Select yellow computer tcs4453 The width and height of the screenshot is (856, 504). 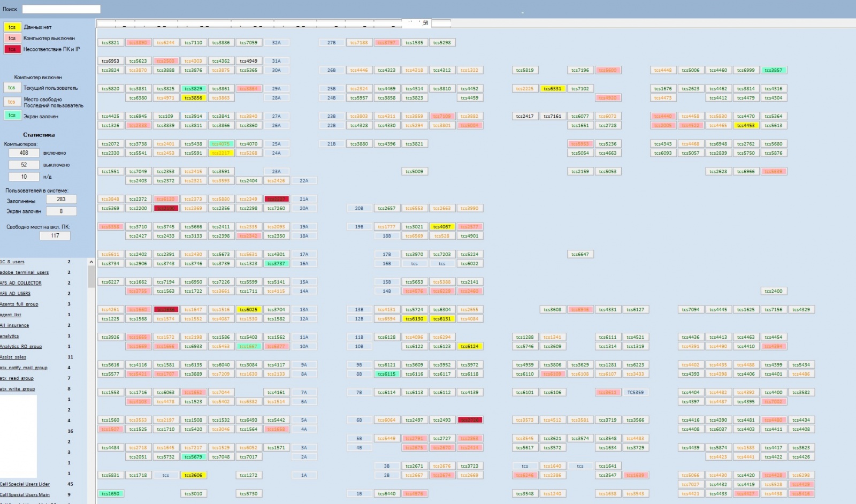[x=745, y=126]
